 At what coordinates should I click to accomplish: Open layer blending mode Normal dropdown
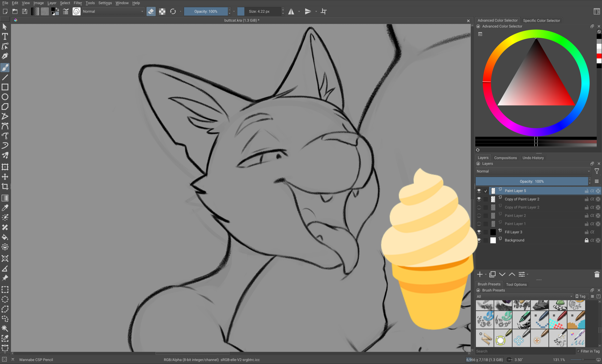pyautogui.click(x=533, y=171)
